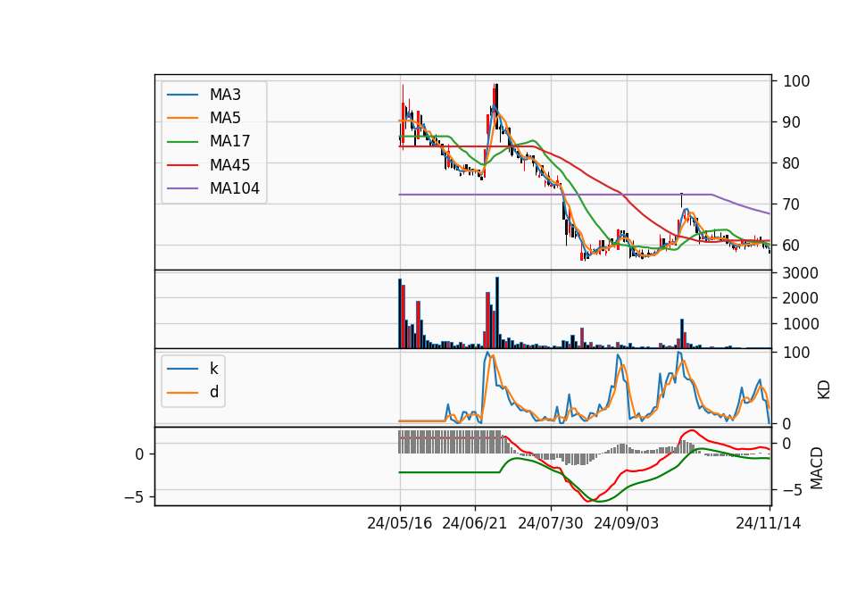Click the d legend entry in KD panel
This screenshot has width=857, height=616.
(193, 392)
